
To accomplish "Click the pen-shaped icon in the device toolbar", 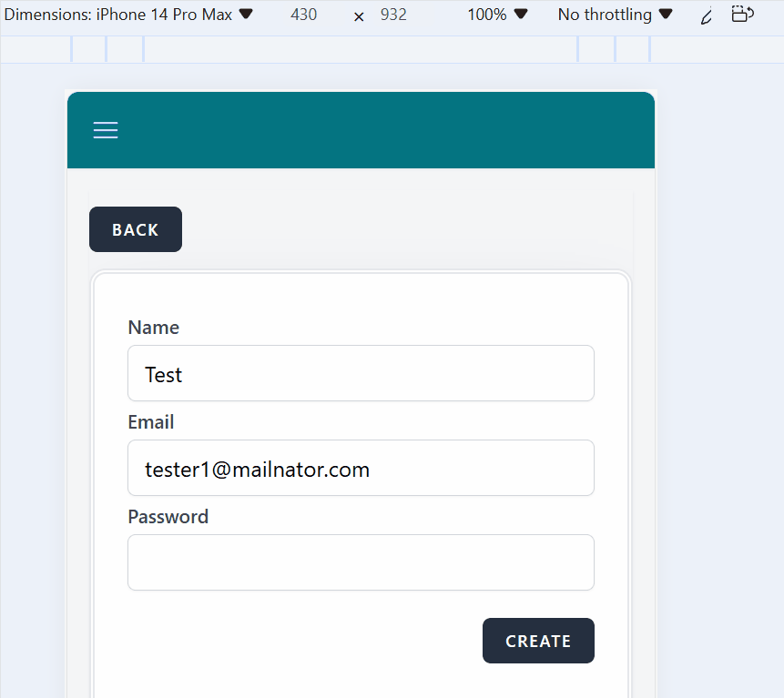I will (x=706, y=15).
